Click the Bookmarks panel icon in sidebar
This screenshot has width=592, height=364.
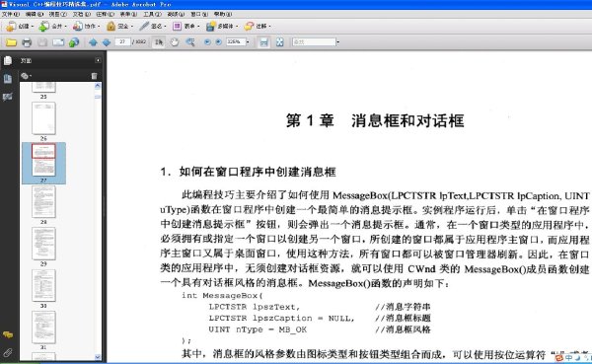pyautogui.click(x=8, y=79)
